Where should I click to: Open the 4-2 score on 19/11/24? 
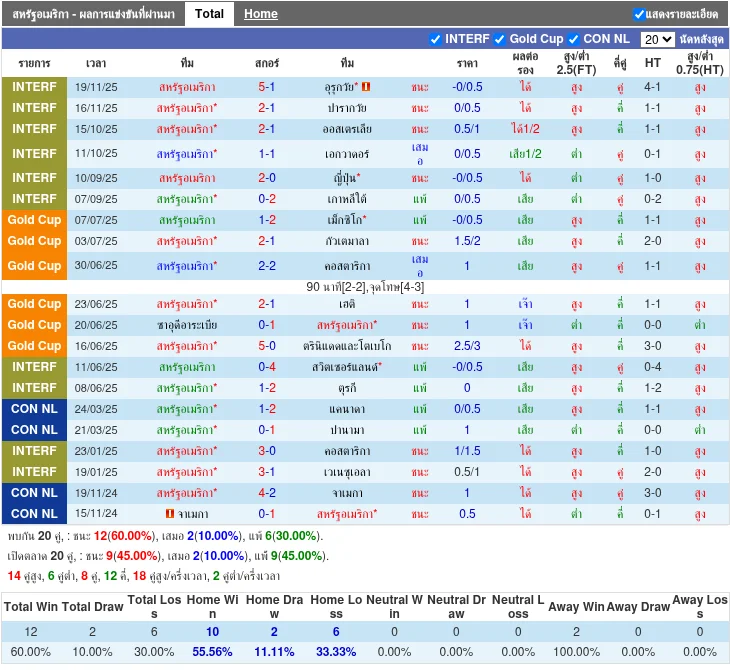coord(267,493)
